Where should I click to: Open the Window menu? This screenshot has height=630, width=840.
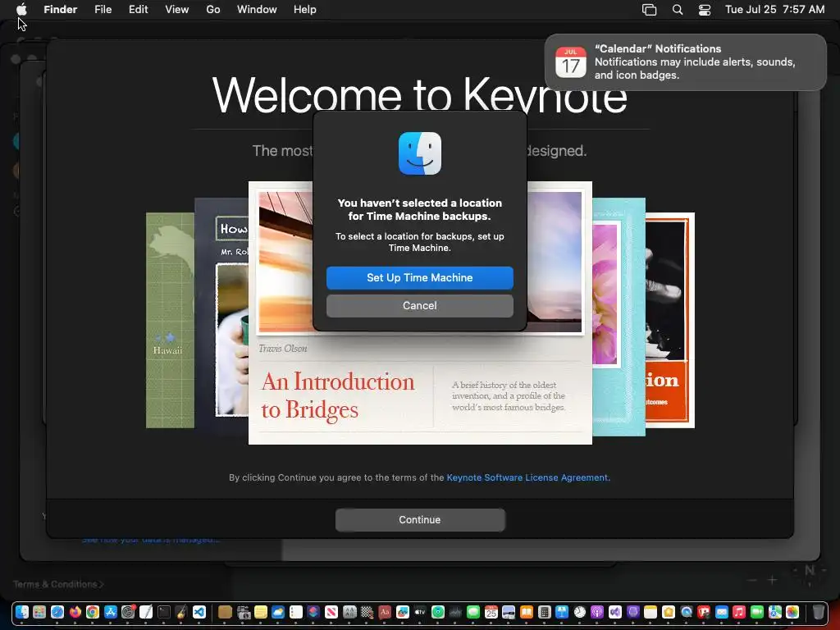[257, 9]
